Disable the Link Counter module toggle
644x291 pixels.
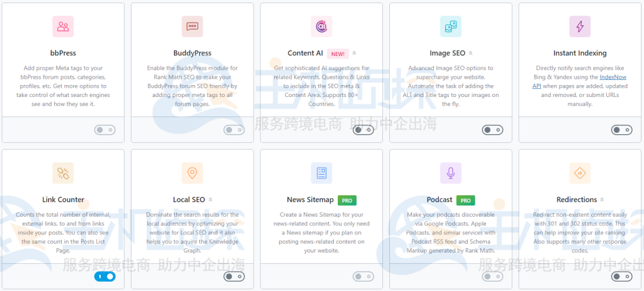(x=105, y=276)
